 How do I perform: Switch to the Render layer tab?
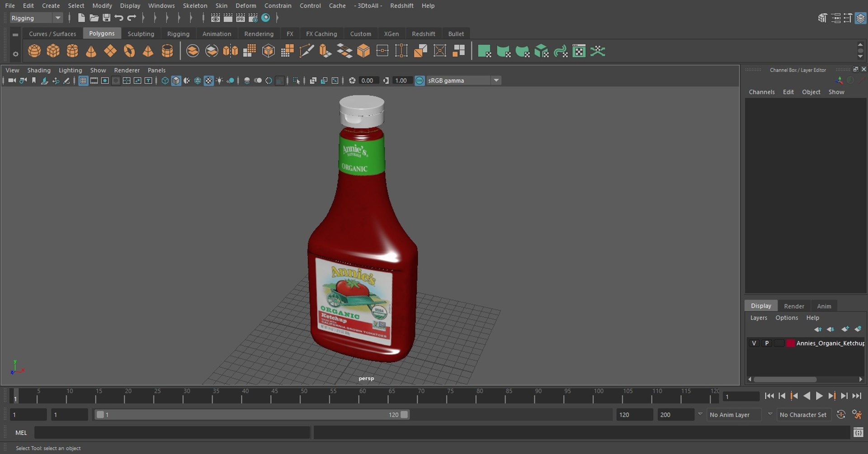[794, 306]
